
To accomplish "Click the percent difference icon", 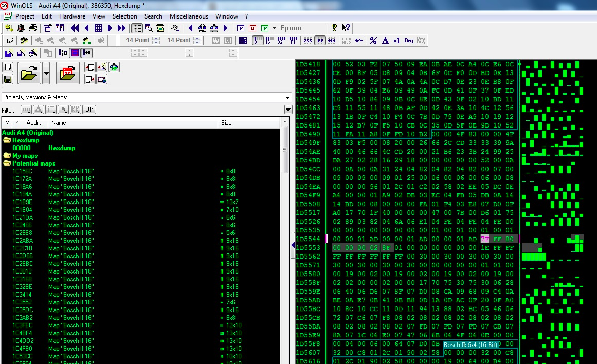I will tap(373, 40).
